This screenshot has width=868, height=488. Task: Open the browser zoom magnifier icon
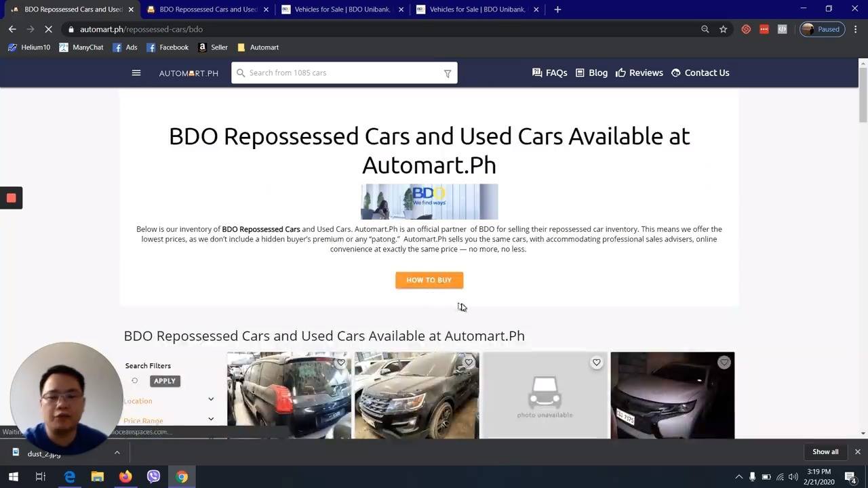tap(705, 29)
